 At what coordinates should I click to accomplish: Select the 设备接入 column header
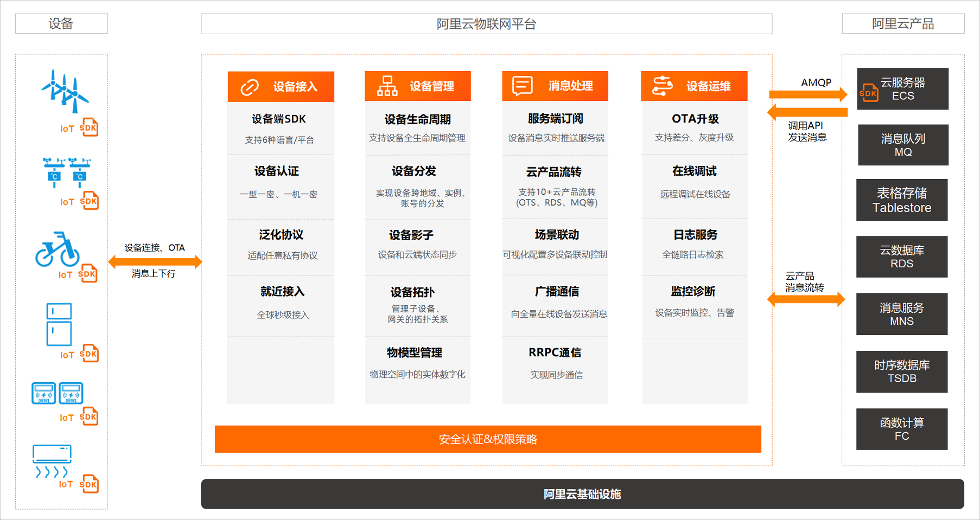click(x=281, y=86)
